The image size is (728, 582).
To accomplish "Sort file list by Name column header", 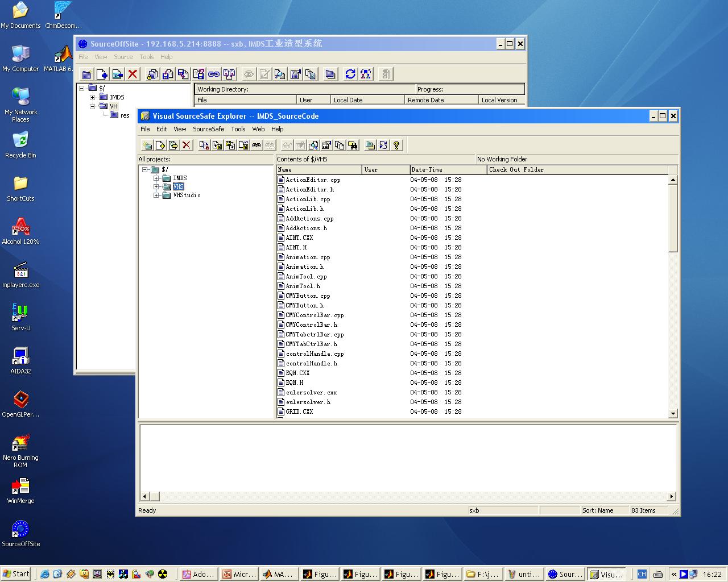I will (x=319, y=169).
